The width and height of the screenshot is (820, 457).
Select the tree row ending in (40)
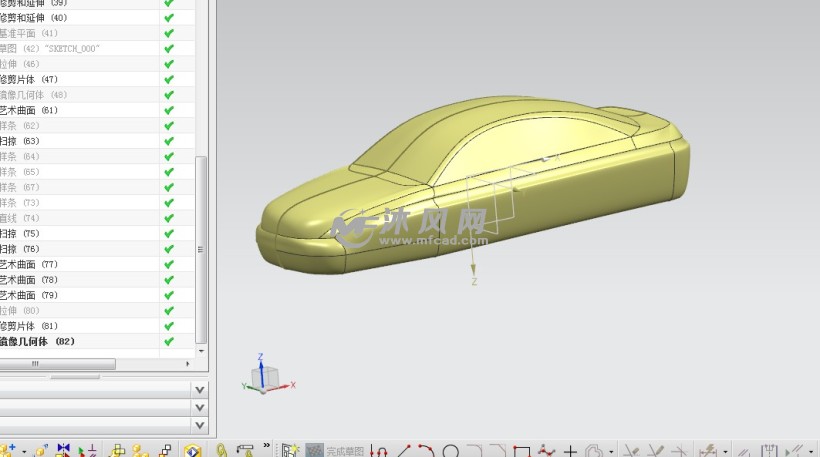pos(97,18)
